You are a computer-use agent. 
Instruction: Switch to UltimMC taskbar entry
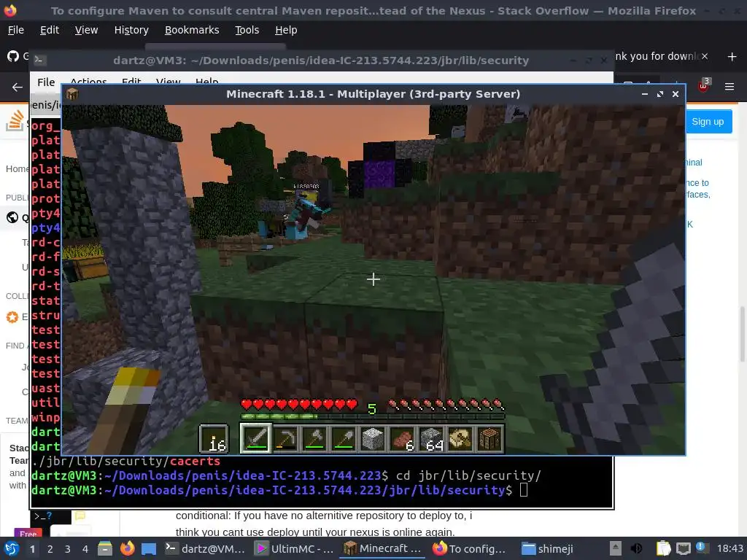point(294,548)
